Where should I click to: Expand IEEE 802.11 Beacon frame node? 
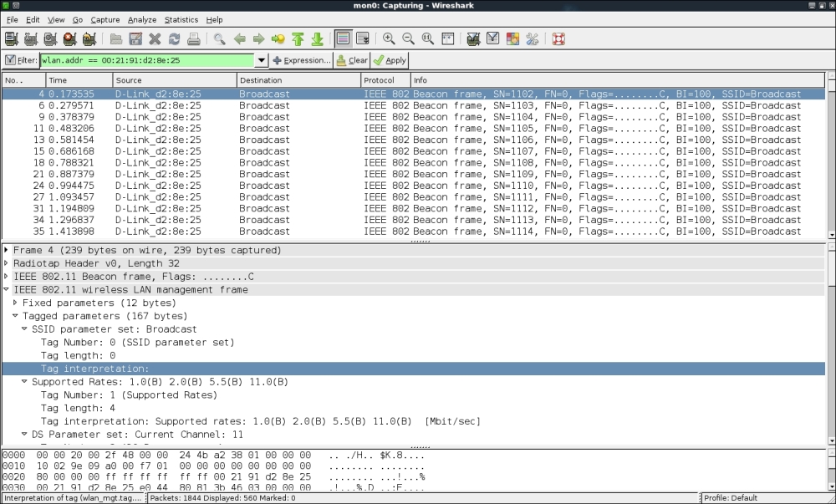pos(6,277)
